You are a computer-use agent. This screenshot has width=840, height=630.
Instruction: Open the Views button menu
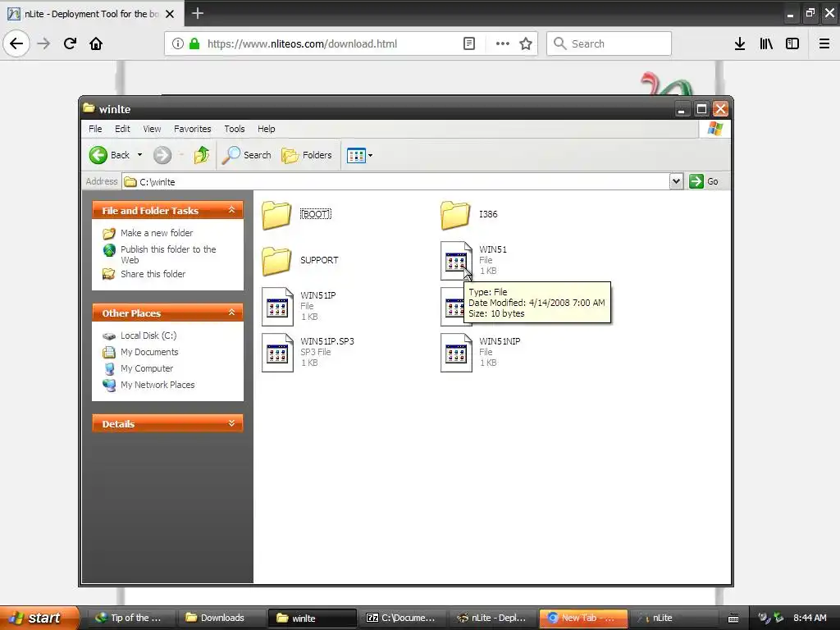[359, 155]
